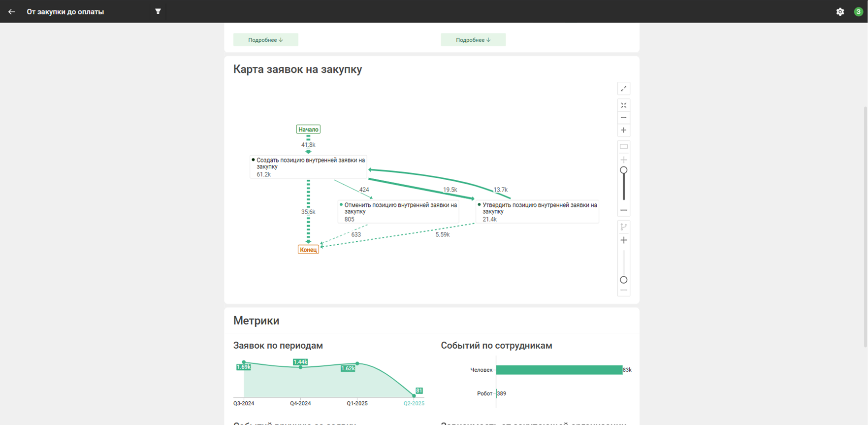Select the Начало node
Screen dimensions: 868x425
coord(308,130)
